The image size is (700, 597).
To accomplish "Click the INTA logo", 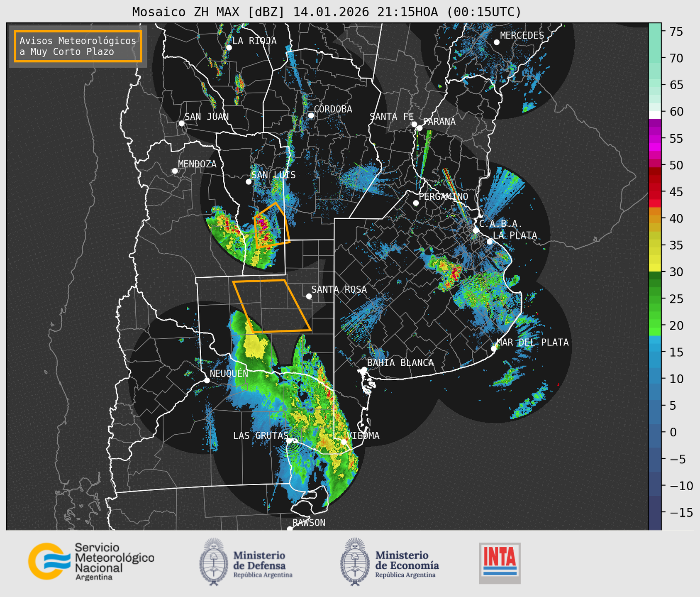I will pyautogui.click(x=500, y=563).
